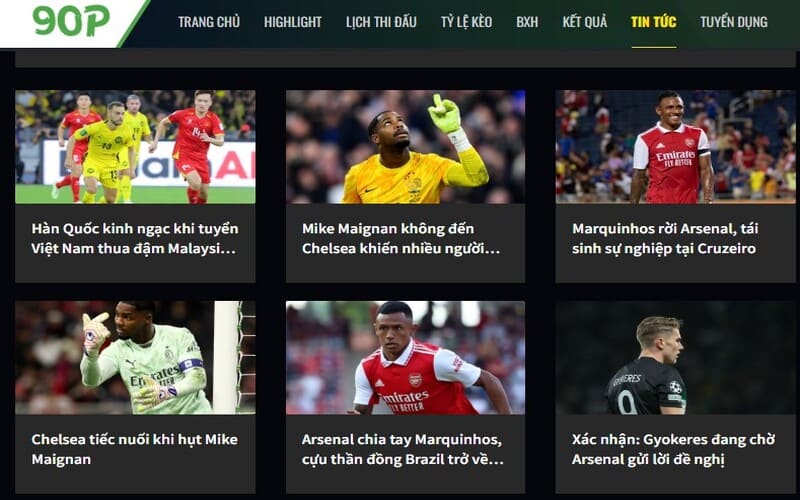The width and height of the screenshot is (800, 500).
Task: Select TỶ LỆ KÈO menu item
Action: point(466,22)
